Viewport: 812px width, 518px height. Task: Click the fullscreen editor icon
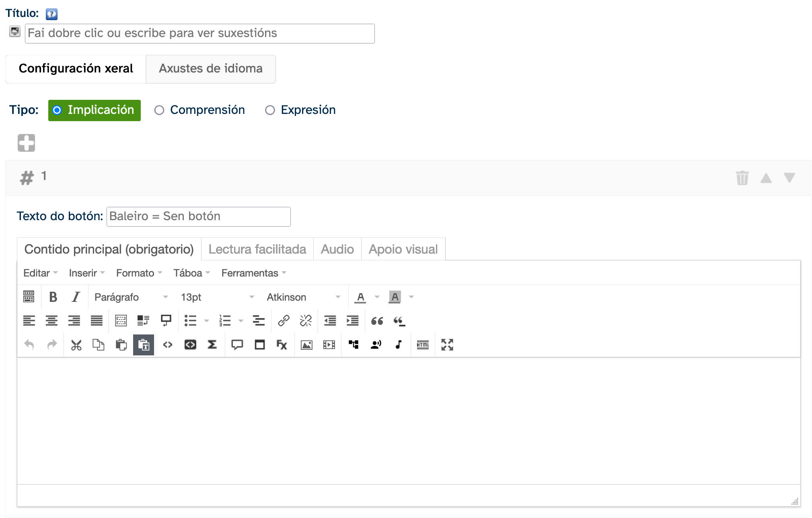[447, 345]
